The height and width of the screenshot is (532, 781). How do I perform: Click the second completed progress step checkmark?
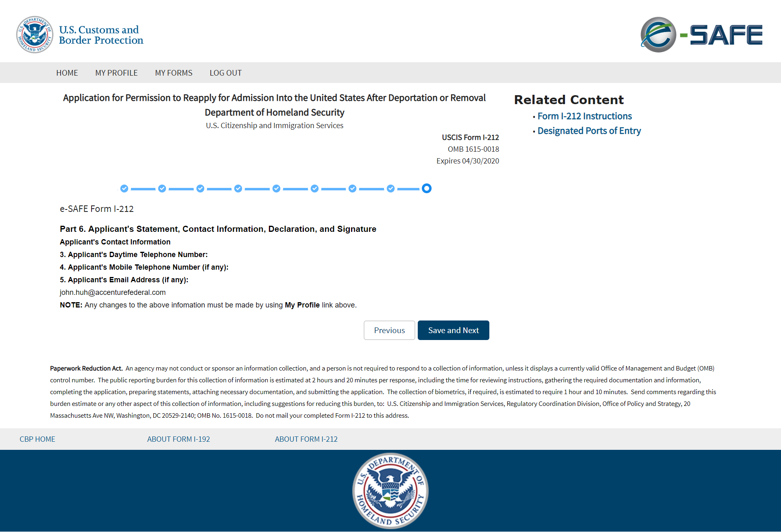(162, 188)
